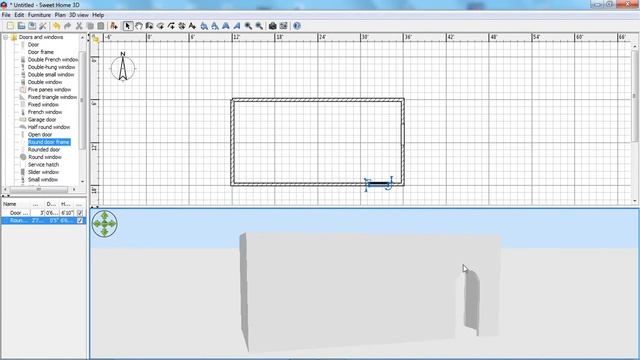Image resolution: width=640 pixels, height=360 pixels.
Task: Choose the Create rooms tool
Action: click(160, 26)
